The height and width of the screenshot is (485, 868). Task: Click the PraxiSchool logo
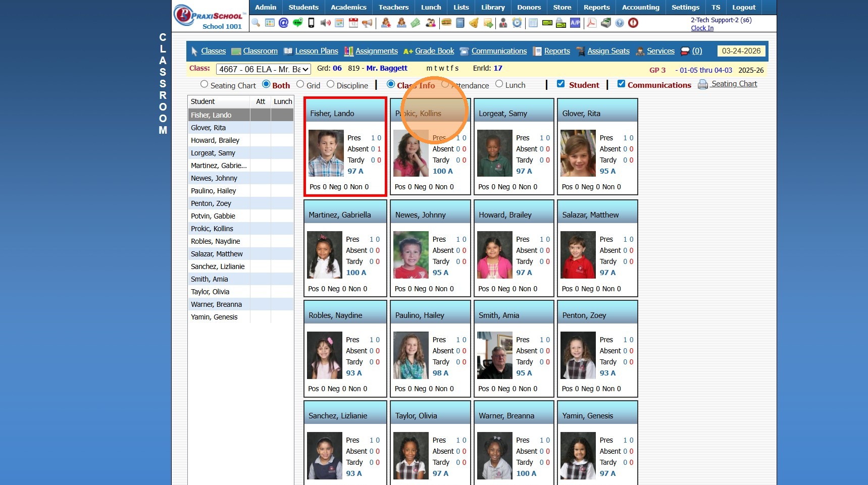pyautogui.click(x=209, y=17)
